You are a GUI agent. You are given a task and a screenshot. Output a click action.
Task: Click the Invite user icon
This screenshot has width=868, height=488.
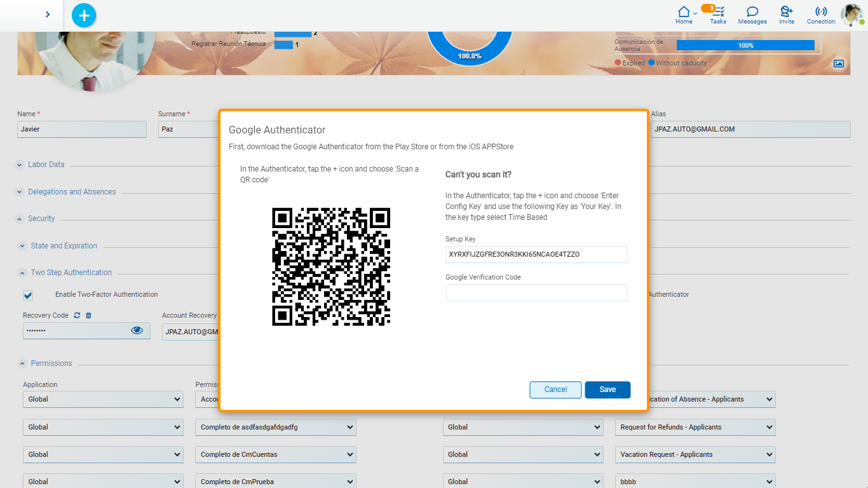click(x=787, y=12)
